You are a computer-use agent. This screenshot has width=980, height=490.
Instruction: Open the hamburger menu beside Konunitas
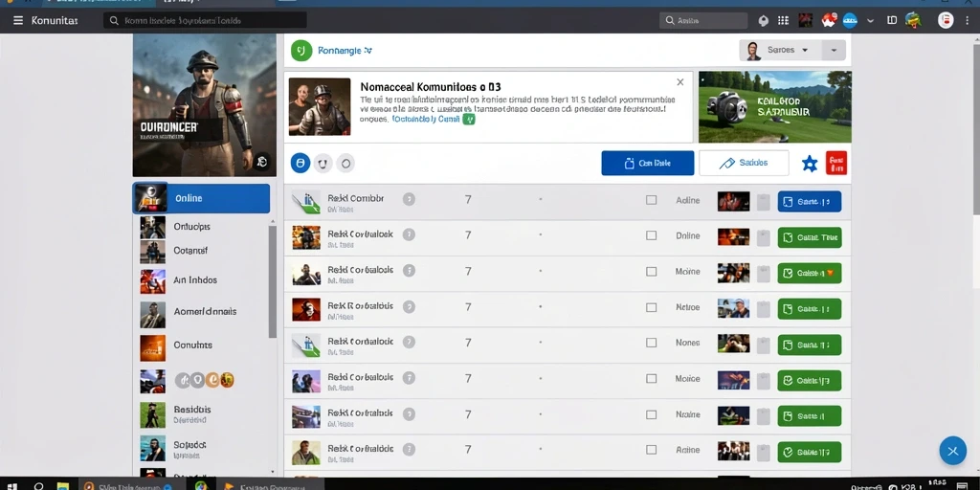[18, 21]
